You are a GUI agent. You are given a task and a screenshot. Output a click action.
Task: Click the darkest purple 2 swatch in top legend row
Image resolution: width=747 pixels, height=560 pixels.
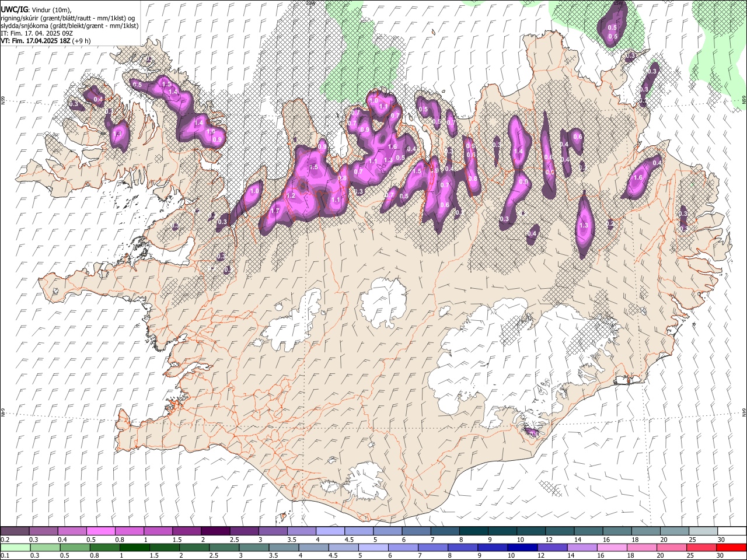[215, 531]
